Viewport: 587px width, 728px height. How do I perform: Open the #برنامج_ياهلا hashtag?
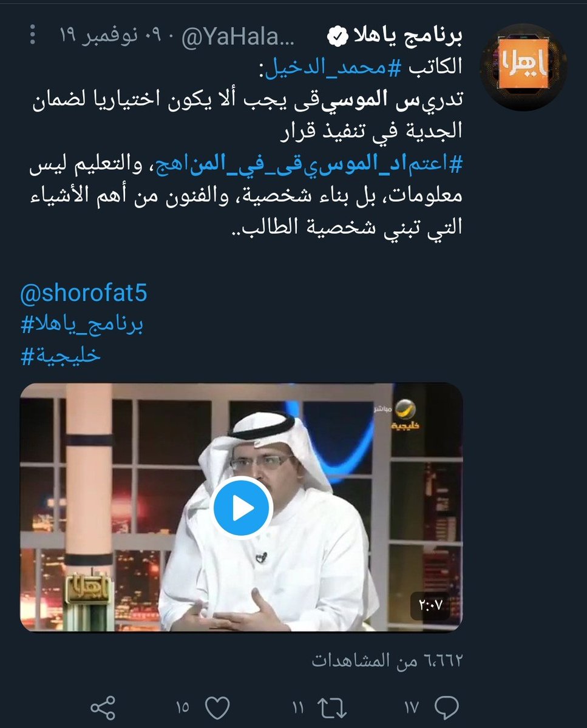tap(83, 325)
